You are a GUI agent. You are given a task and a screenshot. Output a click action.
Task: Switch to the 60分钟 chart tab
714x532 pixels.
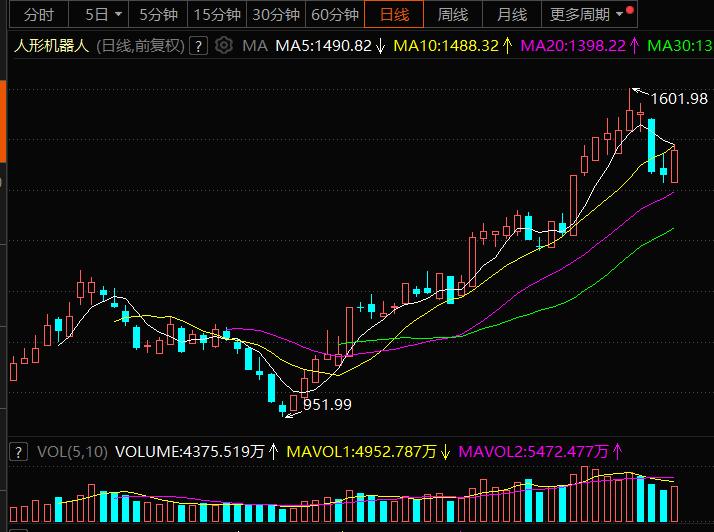click(x=335, y=15)
